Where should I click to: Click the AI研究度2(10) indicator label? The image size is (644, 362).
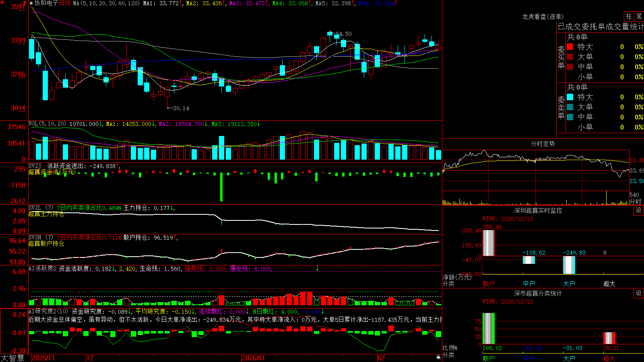49,311
